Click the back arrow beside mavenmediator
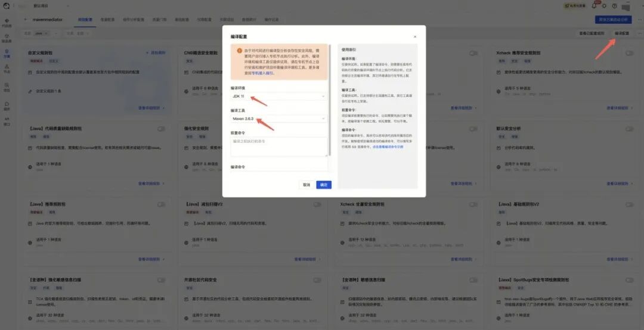Screen dimensions: 644x330 pyautogui.click(x=26, y=19)
